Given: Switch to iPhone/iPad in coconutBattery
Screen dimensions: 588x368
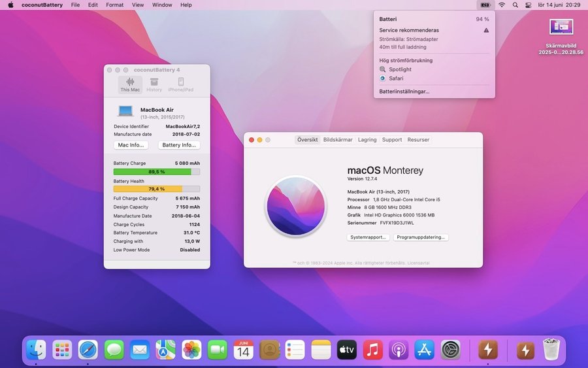Looking at the screenshot, I should [x=181, y=85].
